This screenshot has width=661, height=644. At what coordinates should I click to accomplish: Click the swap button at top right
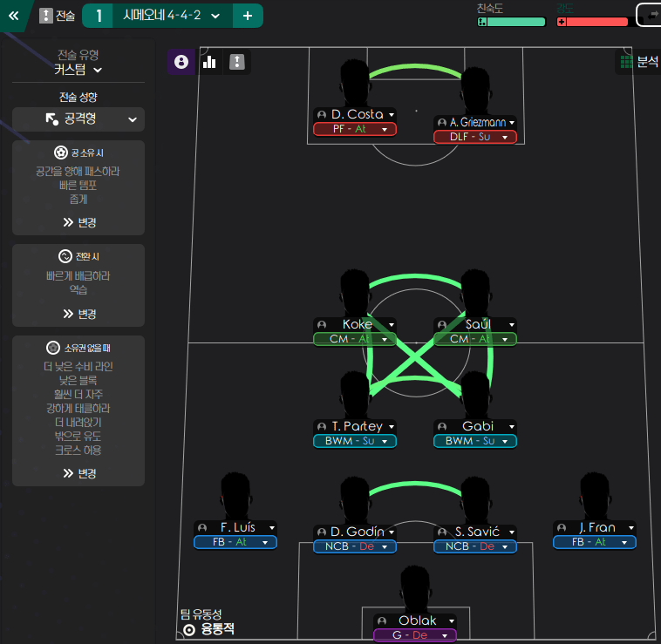pos(651,15)
